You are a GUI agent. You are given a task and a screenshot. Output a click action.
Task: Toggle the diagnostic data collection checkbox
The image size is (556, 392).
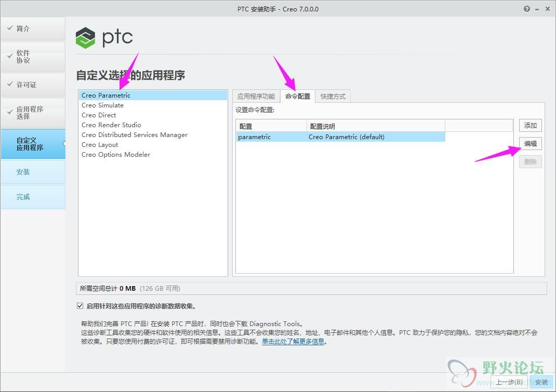(x=80, y=306)
